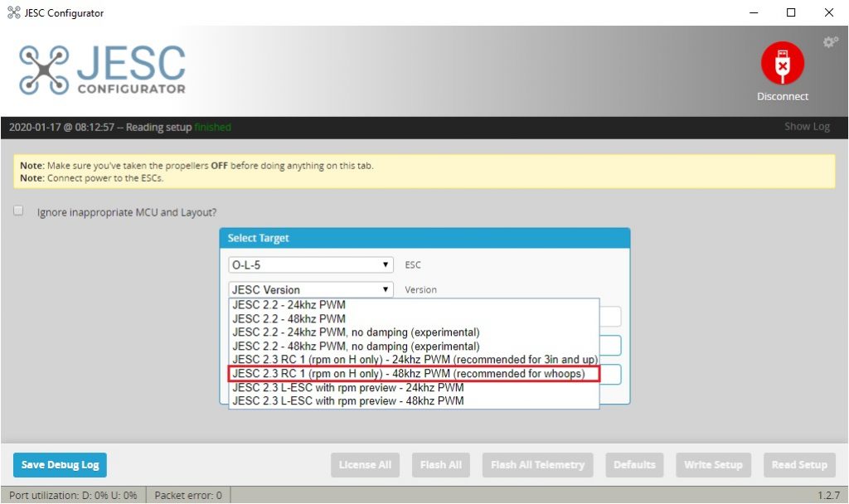Click the propellers OFF warning note
This screenshot has height=504, width=849.
(196, 166)
